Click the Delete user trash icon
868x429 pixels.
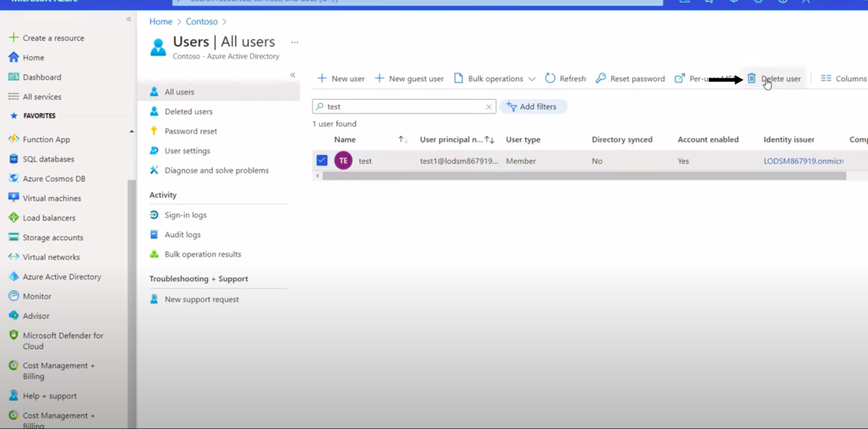point(751,78)
